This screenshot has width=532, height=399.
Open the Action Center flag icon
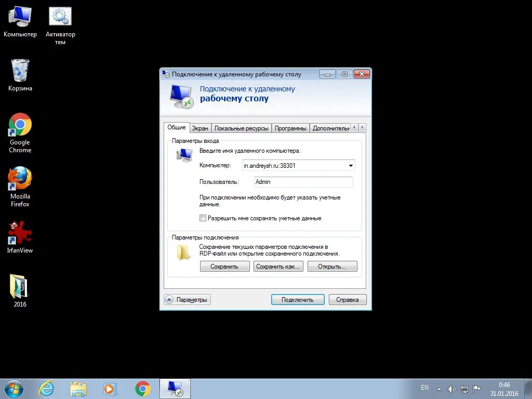(477, 389)
